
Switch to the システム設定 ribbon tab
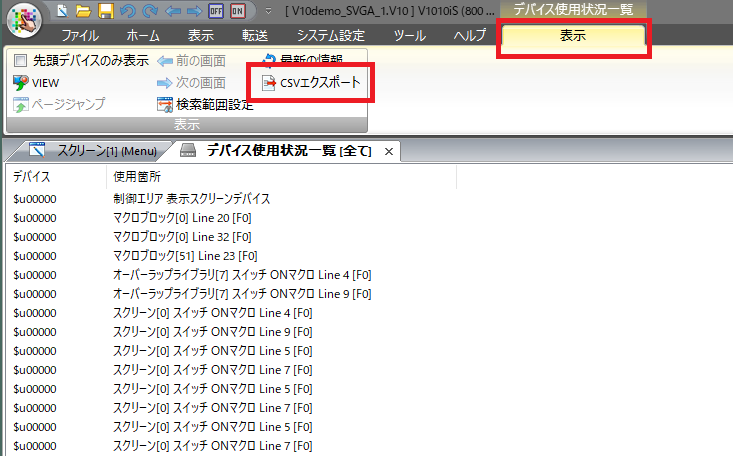[x=331, y=36]
